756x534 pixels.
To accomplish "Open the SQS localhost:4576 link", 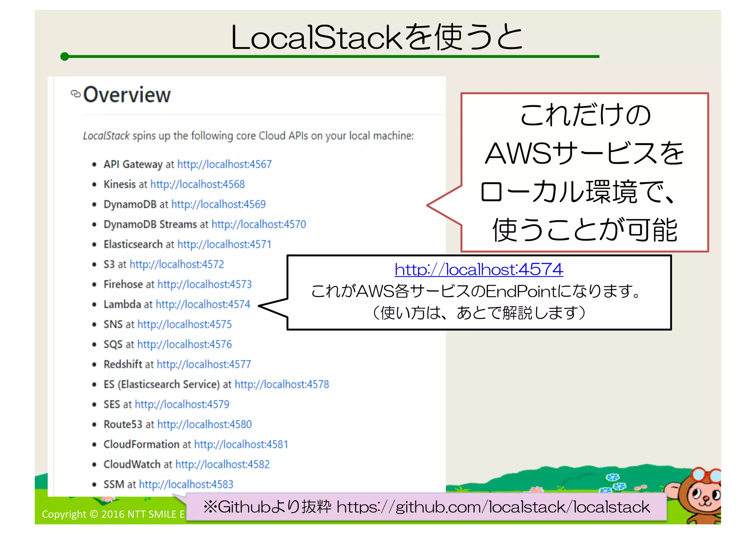I will click(185, 344).
